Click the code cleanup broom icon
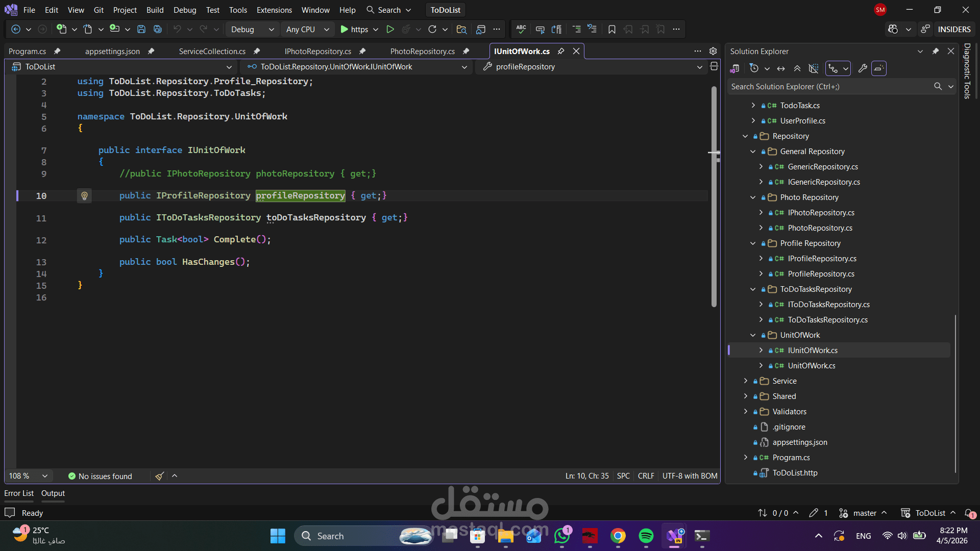The image size is (980, 551). [159, 476]
